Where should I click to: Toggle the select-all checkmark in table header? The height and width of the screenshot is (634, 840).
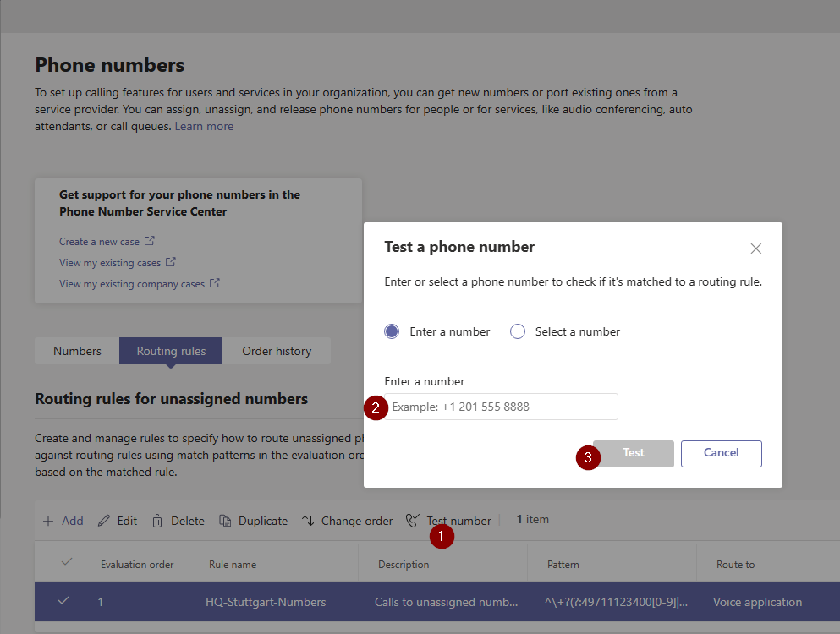[x=67, y=563]
